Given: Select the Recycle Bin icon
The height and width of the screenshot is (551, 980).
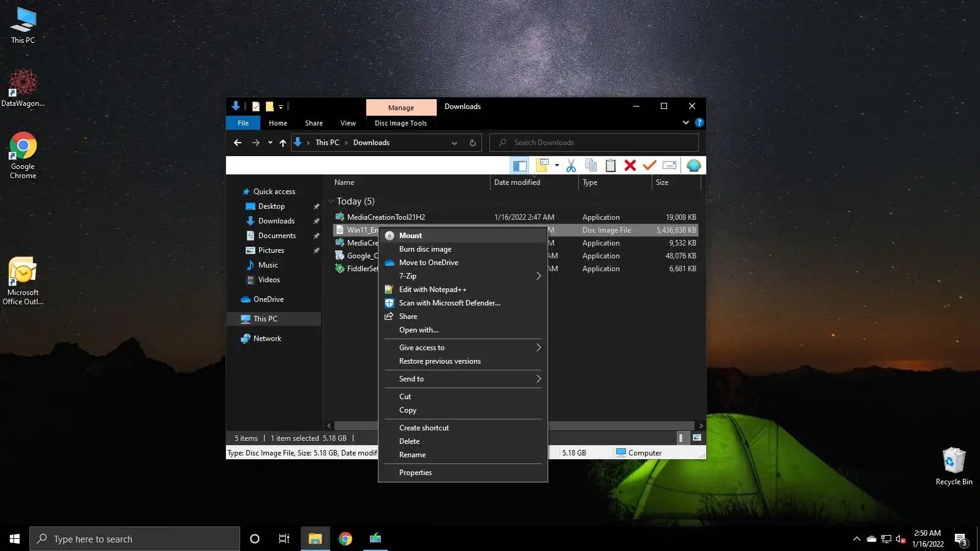Looking at the screenshot, I should [954, 467].
